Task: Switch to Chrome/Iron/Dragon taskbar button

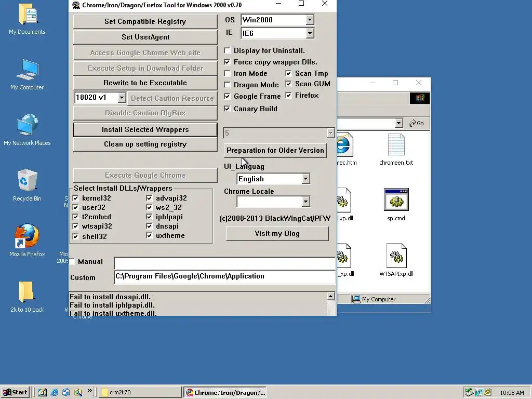Action: pos(225,393)
